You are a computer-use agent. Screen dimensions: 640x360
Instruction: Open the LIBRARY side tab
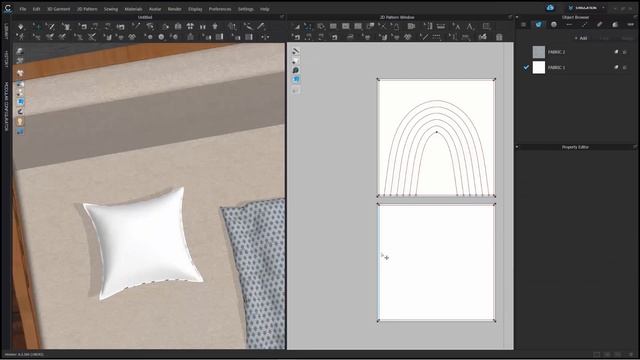click(x=6, y=31)
